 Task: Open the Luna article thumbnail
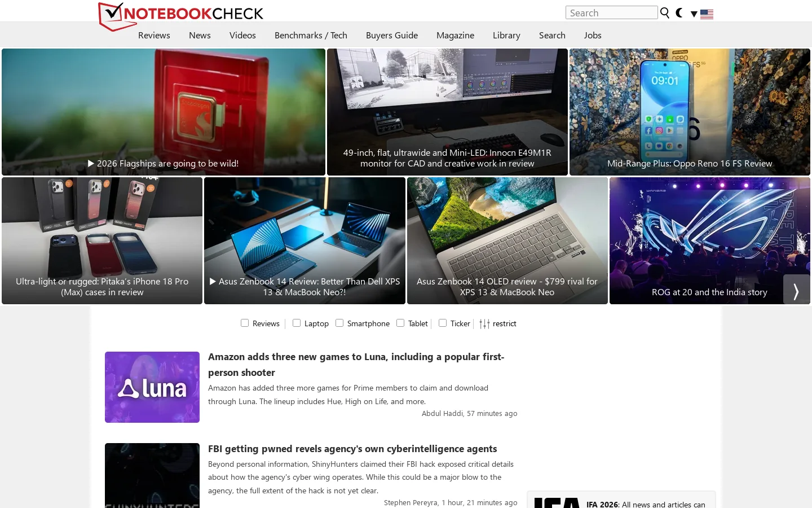[152, 387]
